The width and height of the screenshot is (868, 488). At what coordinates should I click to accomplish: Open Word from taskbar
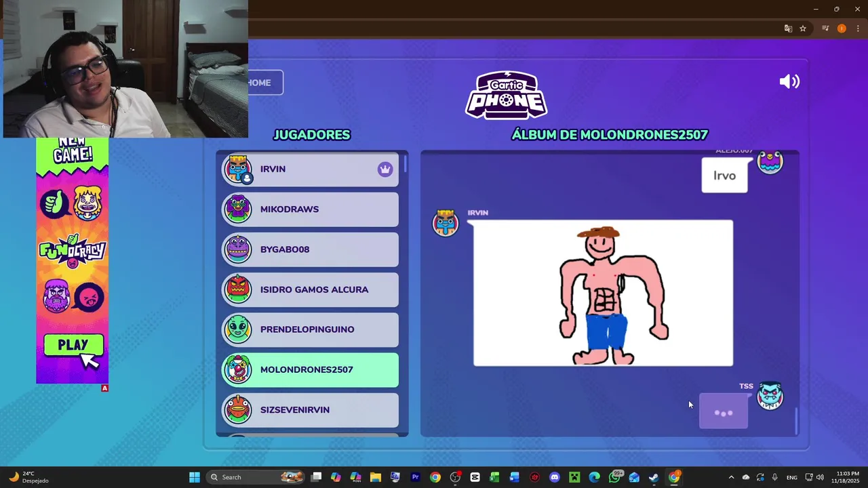(515, 477)
